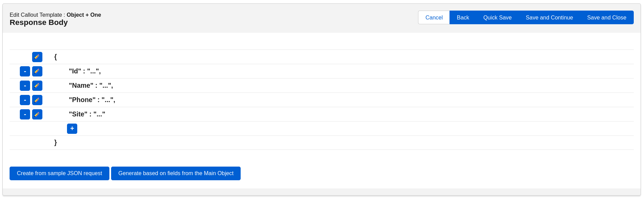Image resolution: width=644 pixels, height=198 pixels.
Task: Edit the Site field using its pencil icon
Action: point(37,114)
